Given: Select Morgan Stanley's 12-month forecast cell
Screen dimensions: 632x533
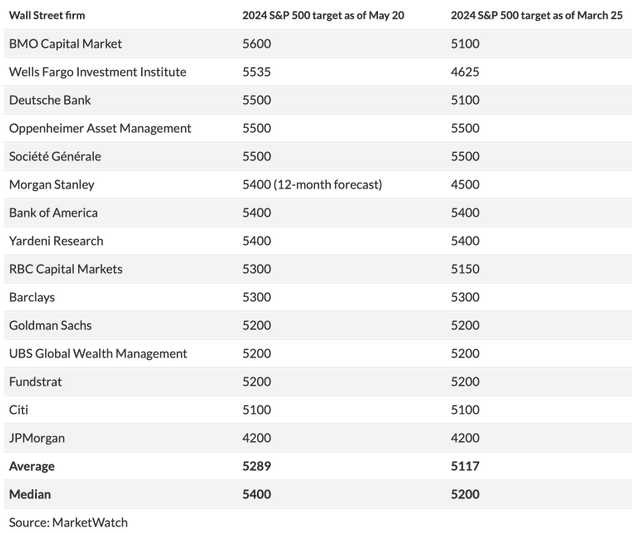Looking at the screenshot, I should pos(312,184).
